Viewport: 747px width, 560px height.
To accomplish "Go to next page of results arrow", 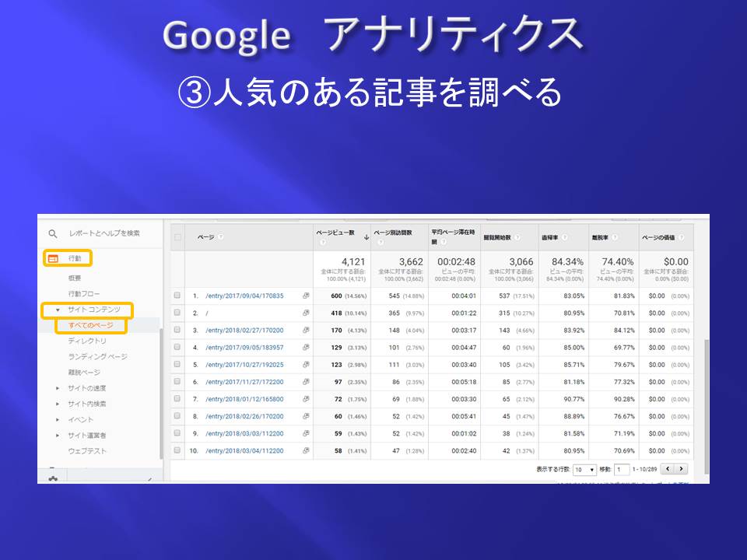I will [682, 469].
